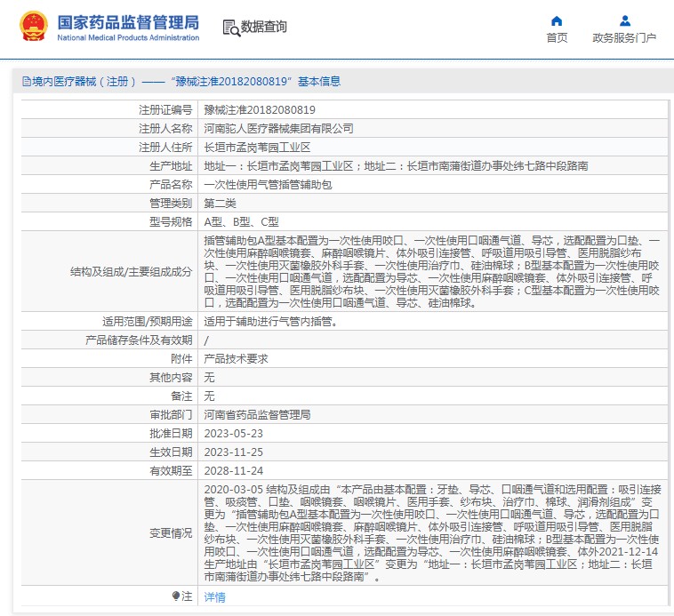Click the national emblem logo
Viewport: 674px width, 616px height.
[x=34, y=28]
